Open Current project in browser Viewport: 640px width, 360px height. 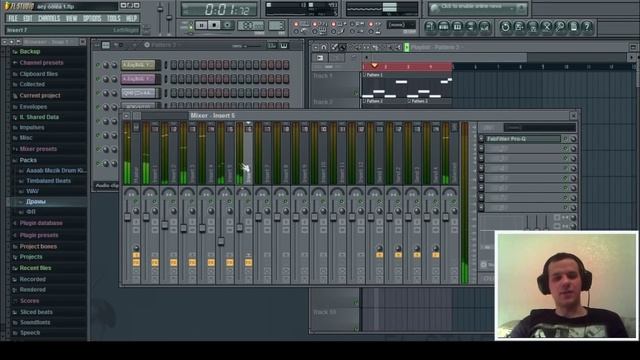pos(40,96)
